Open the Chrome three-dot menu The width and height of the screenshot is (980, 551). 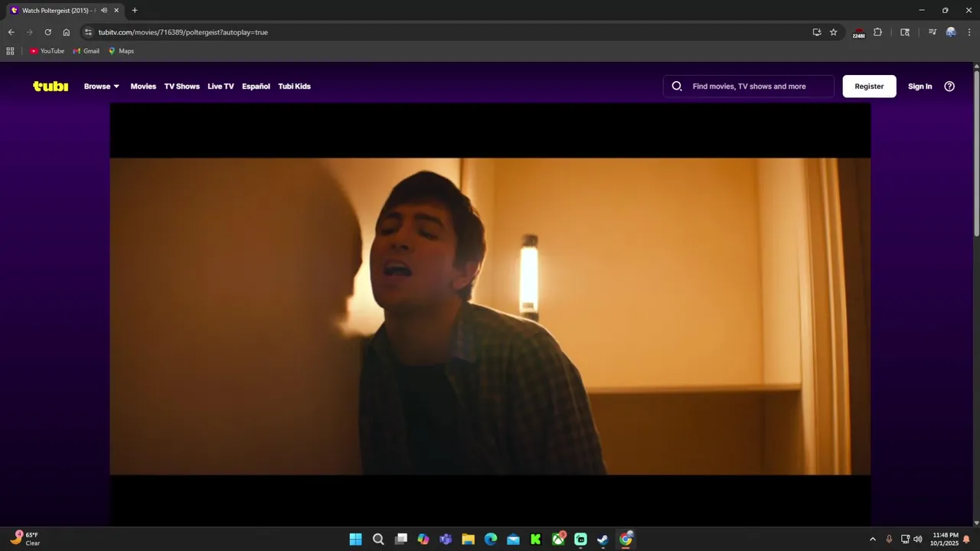click(969, 32)
